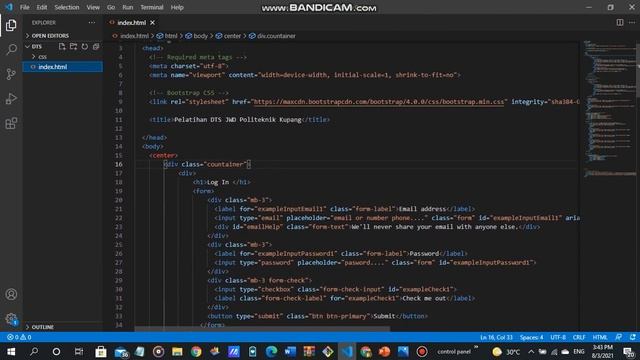Click ENG language indicator in system tray
Image resolution: width=640 pixels, height=360 pixels.
[x=579, y=351]
